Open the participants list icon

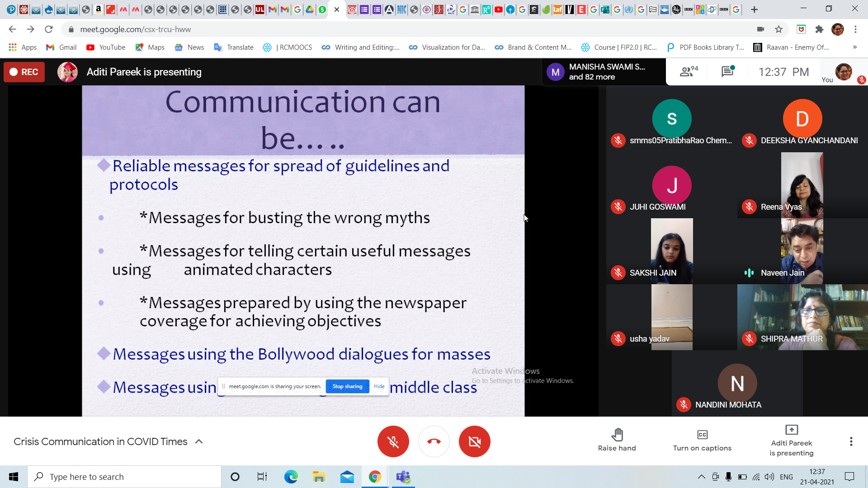point(689,71)
